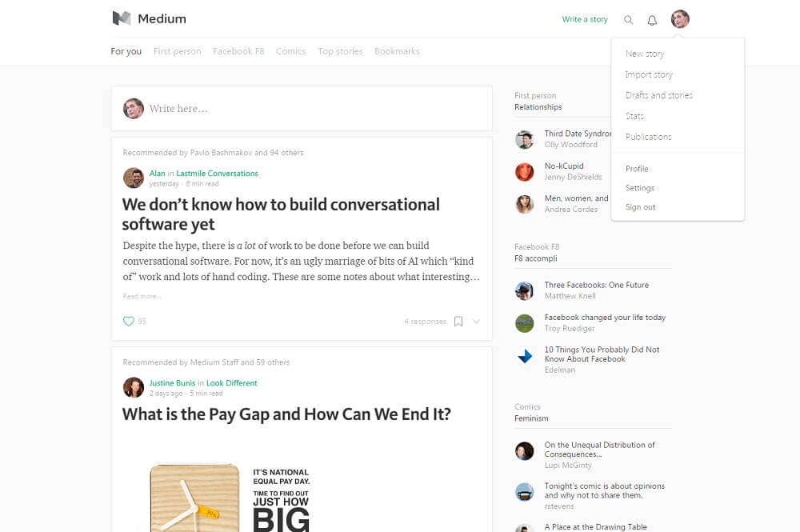Open Three Facebooks: One Future story
Viewport: 800px width, 532px height.
597,285
